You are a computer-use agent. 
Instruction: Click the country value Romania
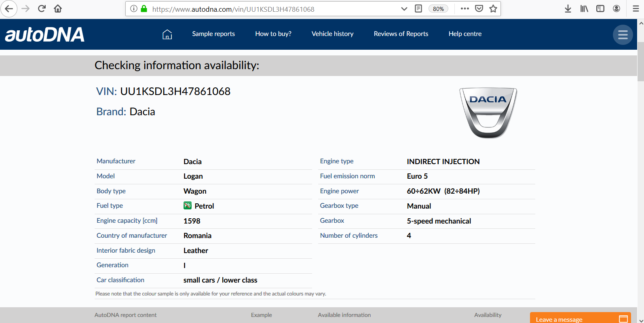pyautogui.click(x=197, y=236)
